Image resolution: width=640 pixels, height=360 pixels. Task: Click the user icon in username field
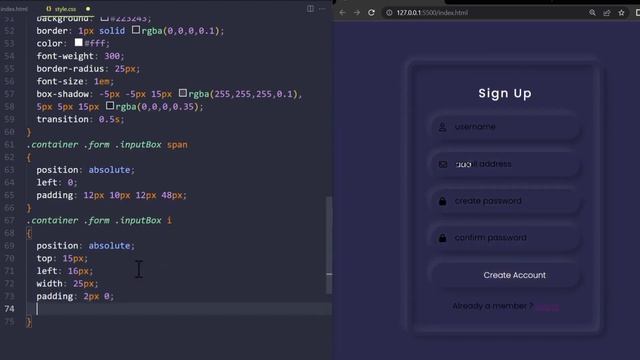pos(442,127)
